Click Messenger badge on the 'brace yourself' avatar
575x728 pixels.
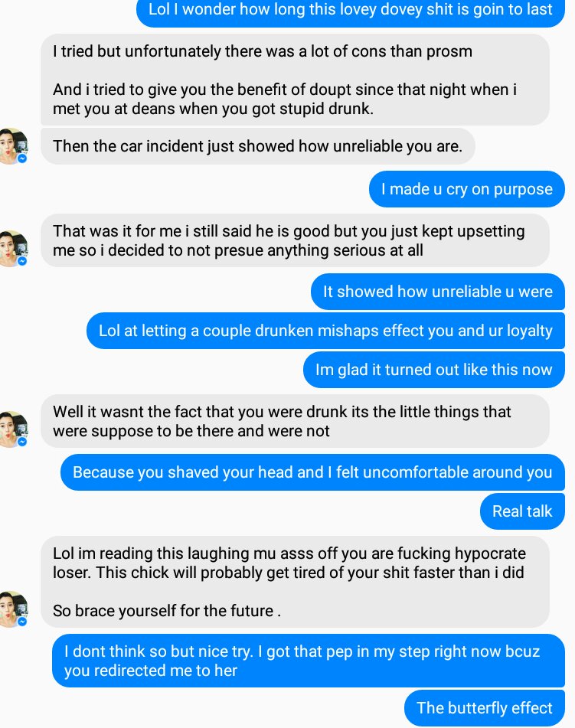[22, 622]
